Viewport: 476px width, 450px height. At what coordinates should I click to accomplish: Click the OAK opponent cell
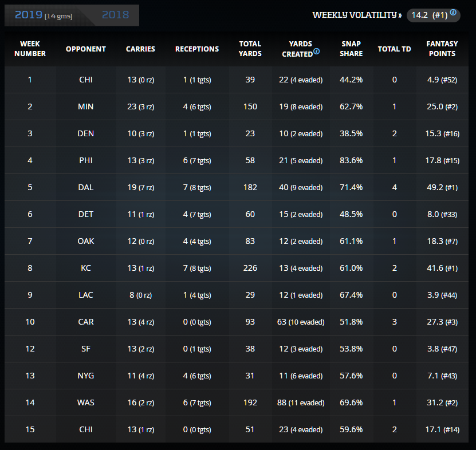pyautogui.click(x=86, y=241)
